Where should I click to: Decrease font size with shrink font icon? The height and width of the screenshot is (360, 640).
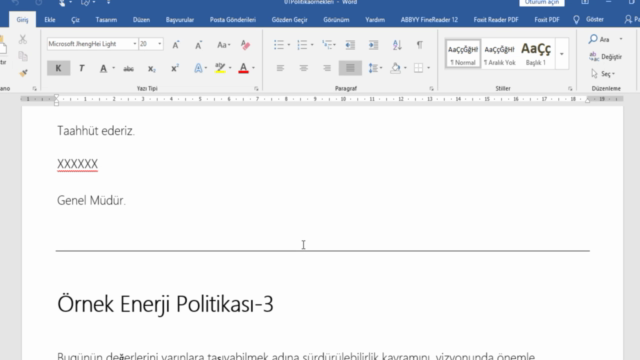point(198,44)
